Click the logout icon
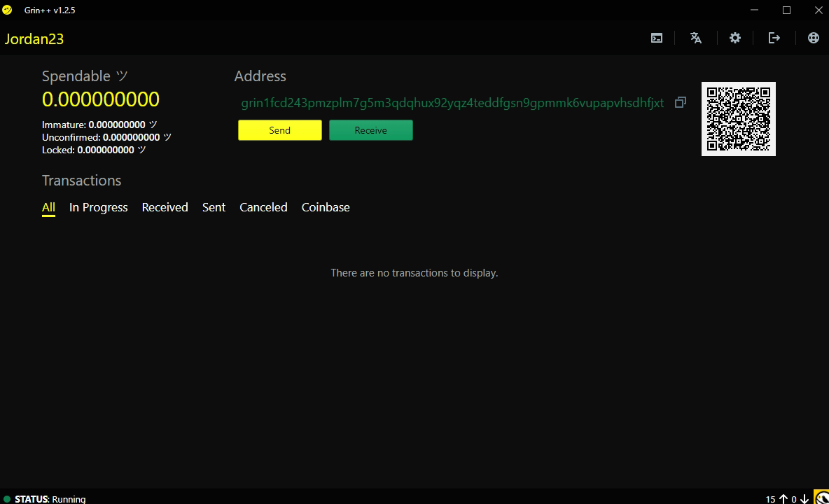This screenshot has height=504, width=829. pyautogui.click(x=774, y=38)
